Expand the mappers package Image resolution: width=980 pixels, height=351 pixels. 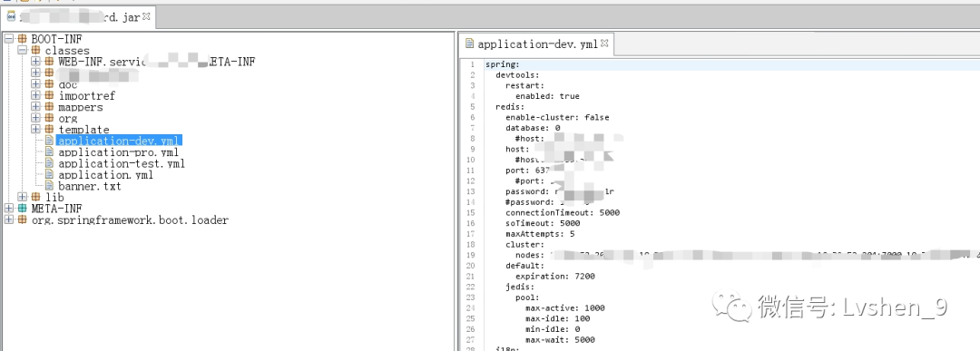[x=35, y=107]
